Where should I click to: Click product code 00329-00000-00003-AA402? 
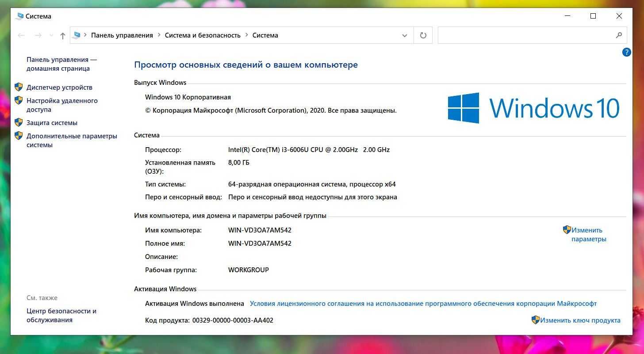[x=233, y=320]
